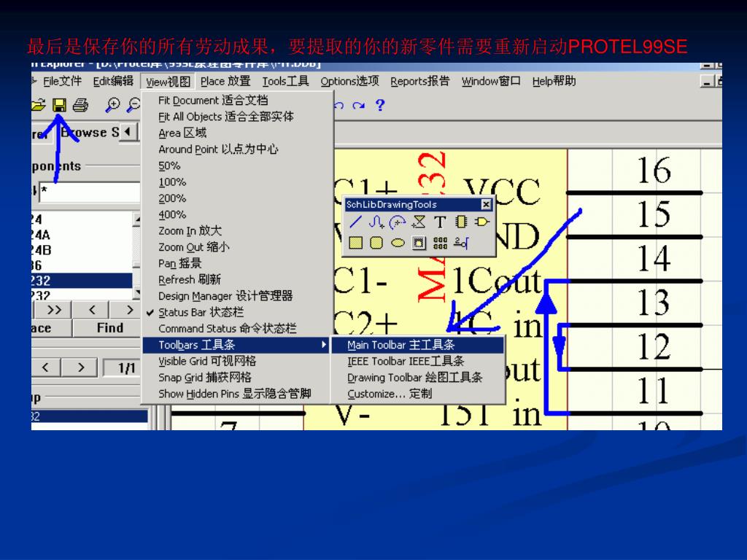Choose Pan in View menu
The height and width of the screenshot is (560, 747).
pos(237,263)
